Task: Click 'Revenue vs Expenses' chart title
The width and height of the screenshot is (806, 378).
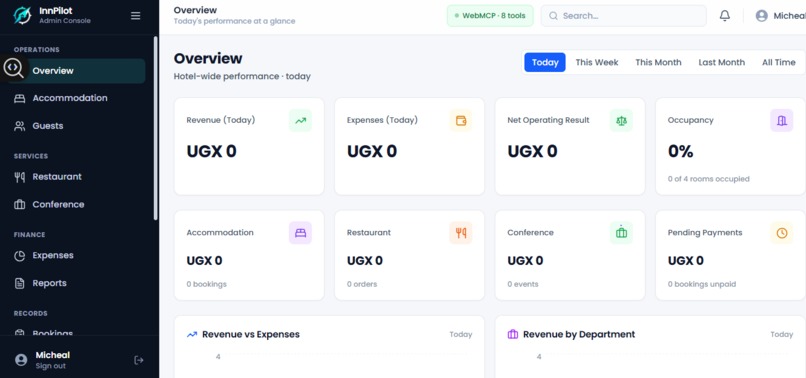Action: 251,334
